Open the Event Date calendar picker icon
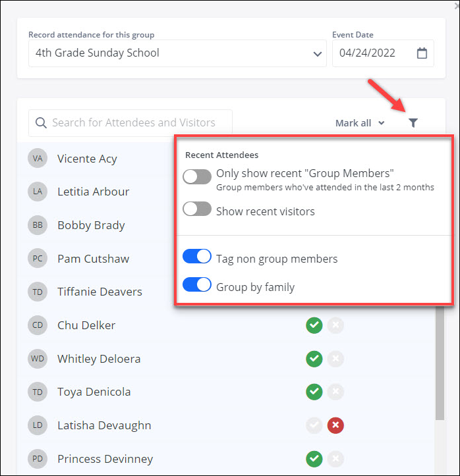Viewport: 460px width, 476px height. point(422,53)
